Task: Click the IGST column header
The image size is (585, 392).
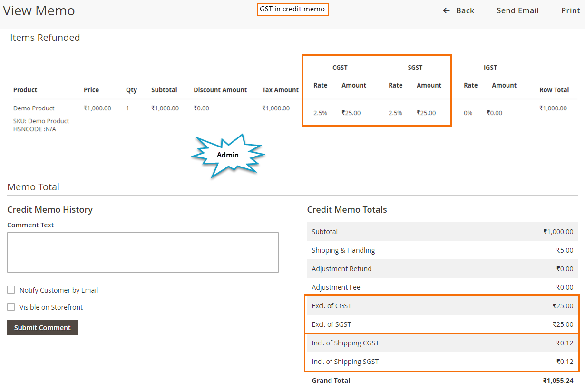Action: pyautogui.click(x=490, y=68)
